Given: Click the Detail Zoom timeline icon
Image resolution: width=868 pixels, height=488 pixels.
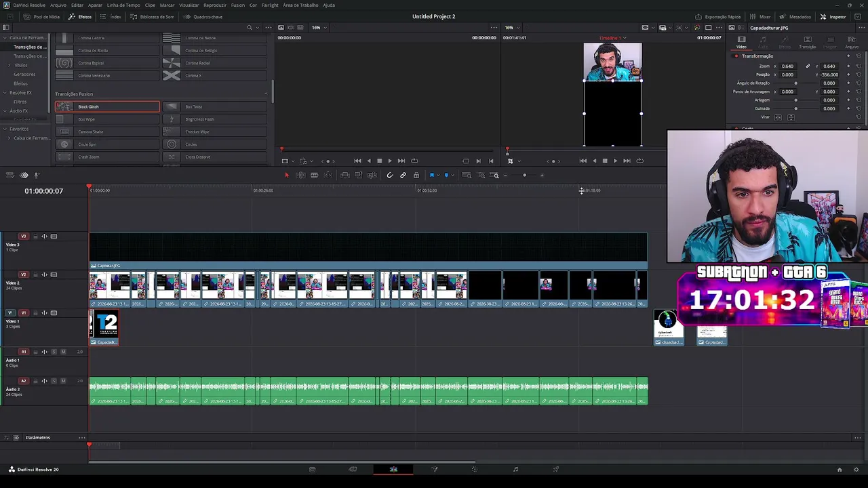Looking at the screenshot, I should coord(481,176).
